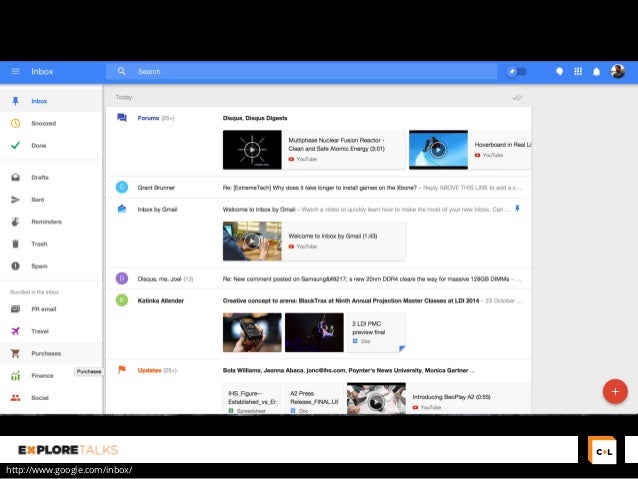Click the Done checkmark icon
The image size is (638, 479).
[15, 145]
